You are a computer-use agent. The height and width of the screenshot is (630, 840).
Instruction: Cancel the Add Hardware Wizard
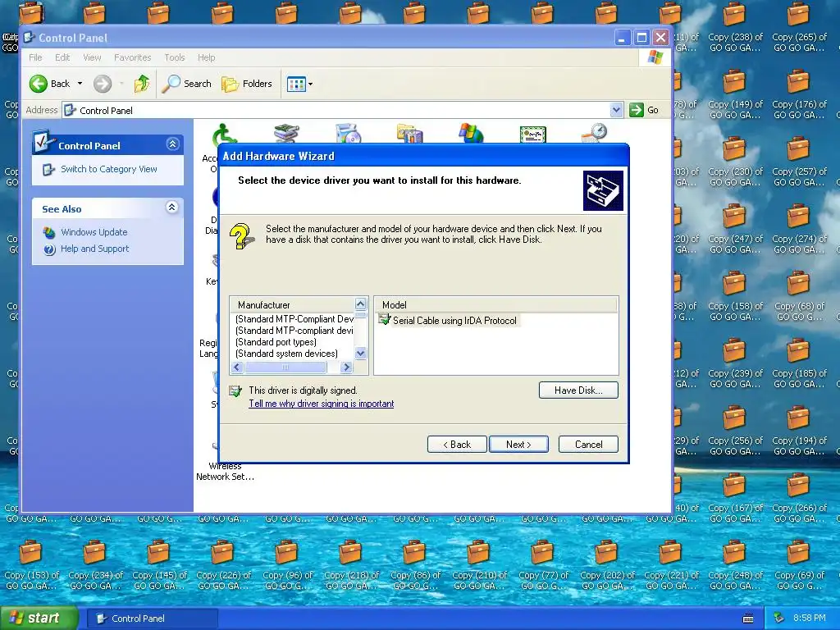[588, 444]
